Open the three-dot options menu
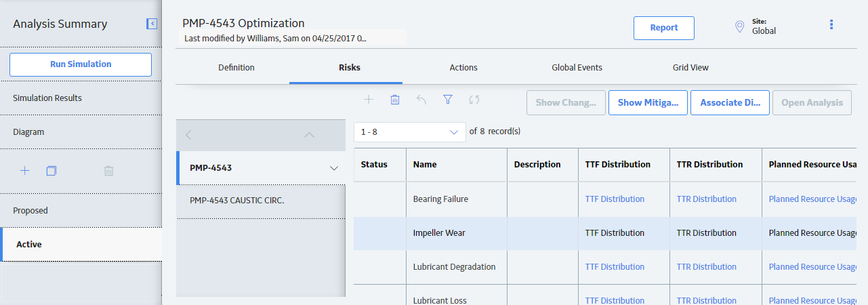 click(x=831, y=24)
